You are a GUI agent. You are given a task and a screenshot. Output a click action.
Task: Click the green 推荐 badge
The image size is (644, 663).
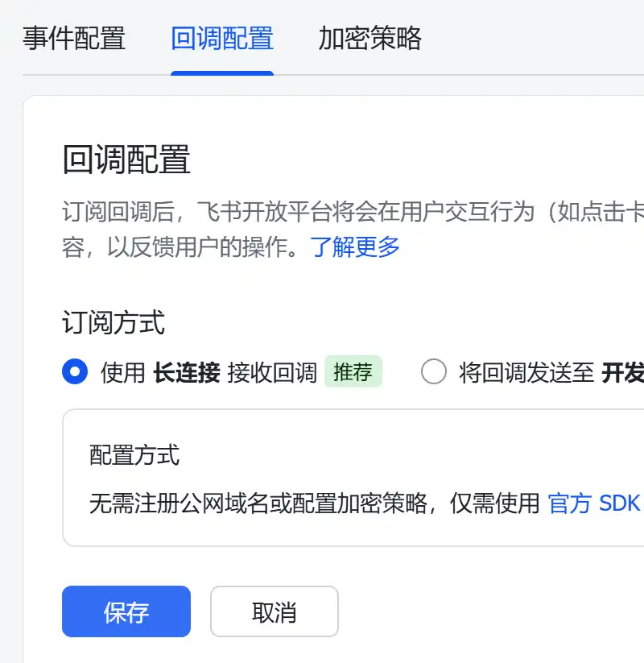[353, 371]
